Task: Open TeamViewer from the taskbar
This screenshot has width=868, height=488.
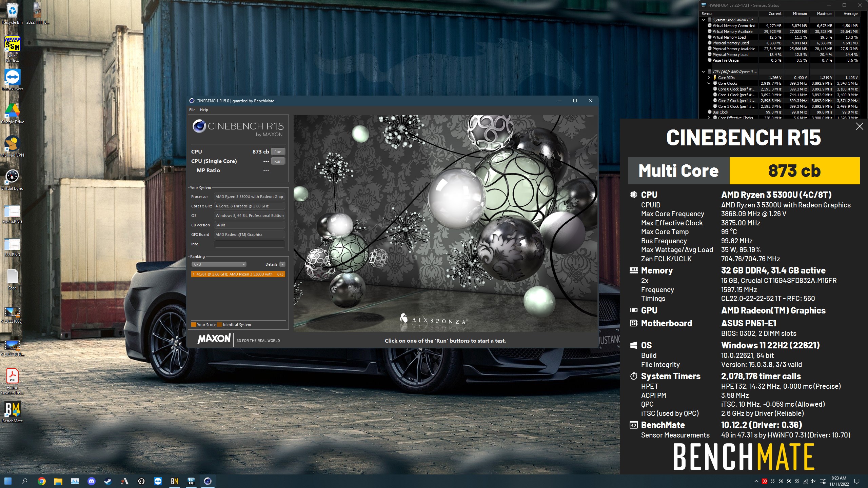Action: (x=158, y=481)
